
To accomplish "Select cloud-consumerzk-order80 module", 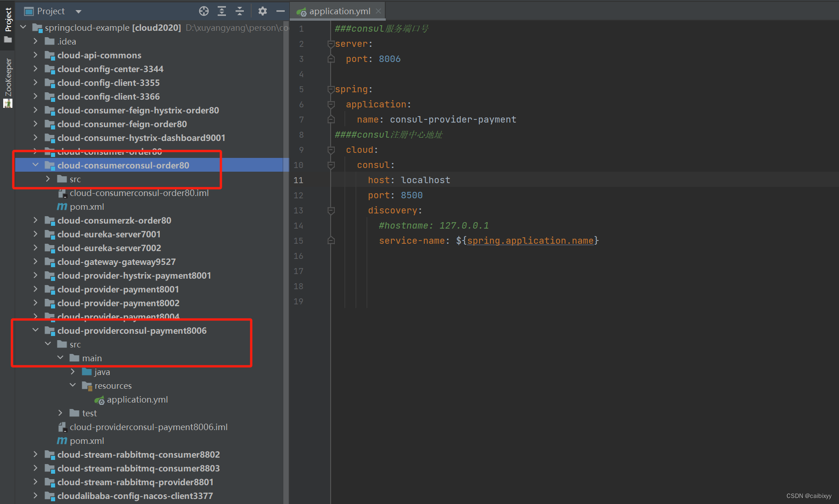I will 114,220.
